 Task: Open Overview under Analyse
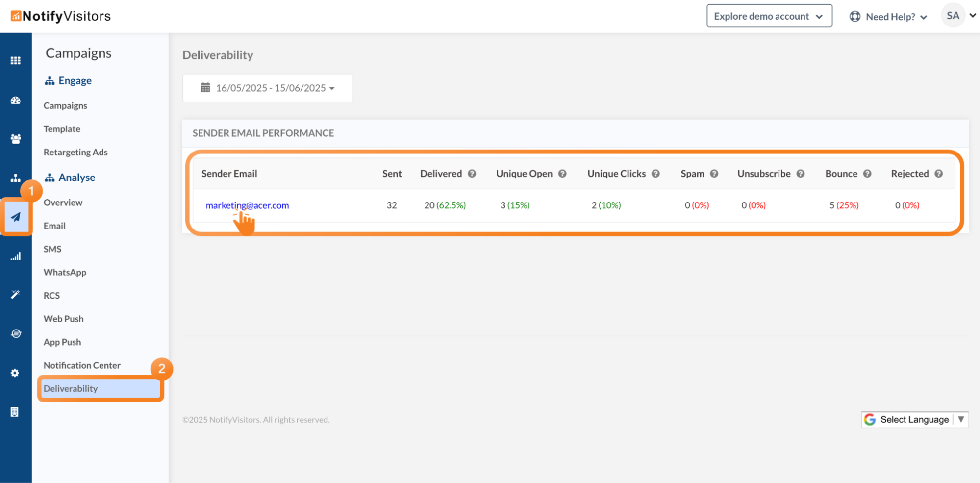[x=63, y=203]
